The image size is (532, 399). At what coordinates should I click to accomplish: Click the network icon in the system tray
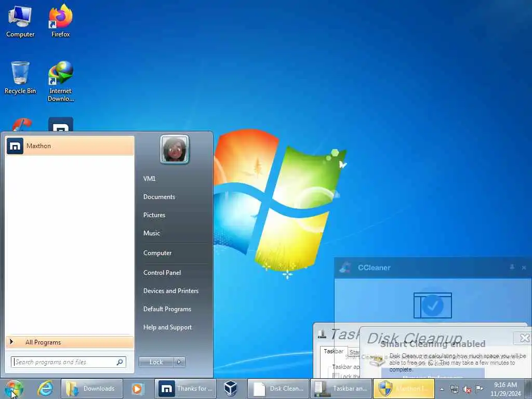(454, 390)
